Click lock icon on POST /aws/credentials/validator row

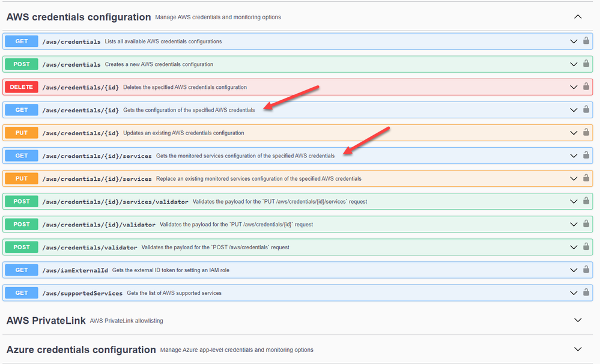[586, 247]
